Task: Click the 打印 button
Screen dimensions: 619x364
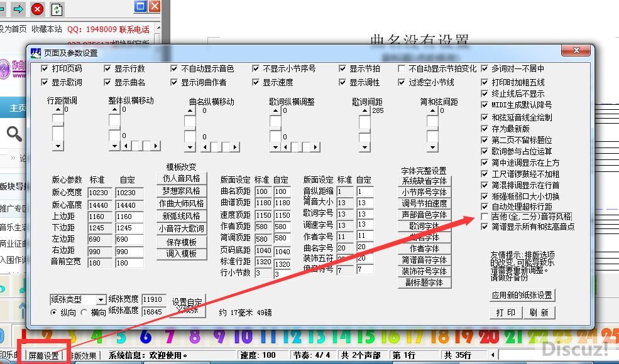Action: click(x=506, y=313)
